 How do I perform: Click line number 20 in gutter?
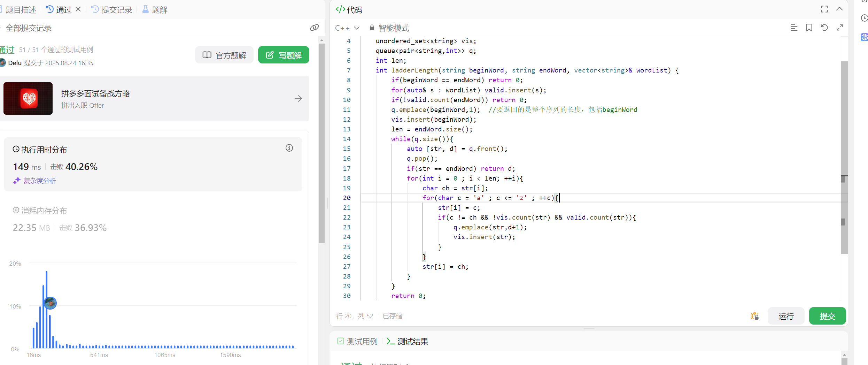(347, 198)
